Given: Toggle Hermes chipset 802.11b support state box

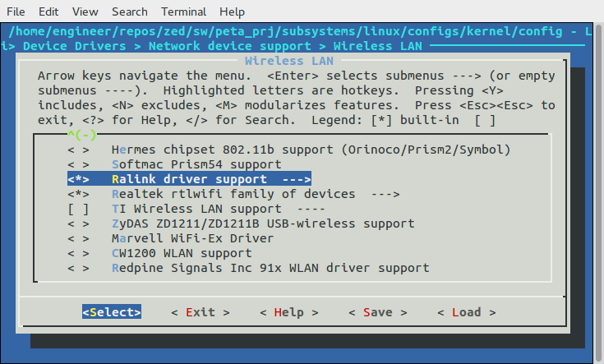Looking at the screenshot, I should [79, 150].
